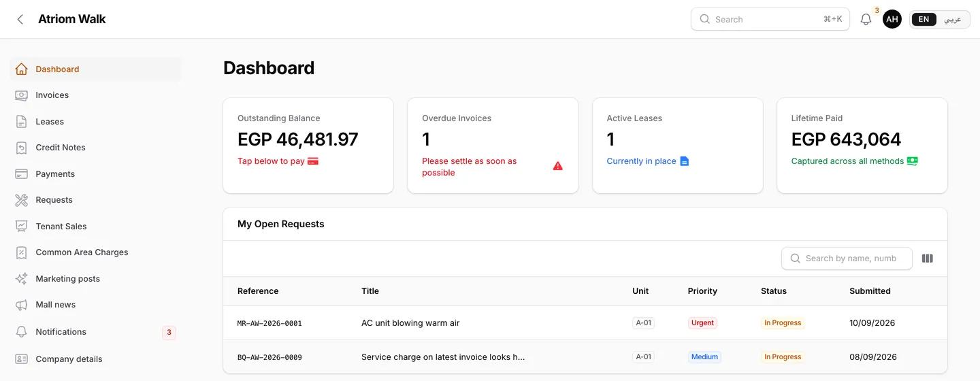
Task: Click Please settle as soon as possible
Action: click(x=470, y=167)
